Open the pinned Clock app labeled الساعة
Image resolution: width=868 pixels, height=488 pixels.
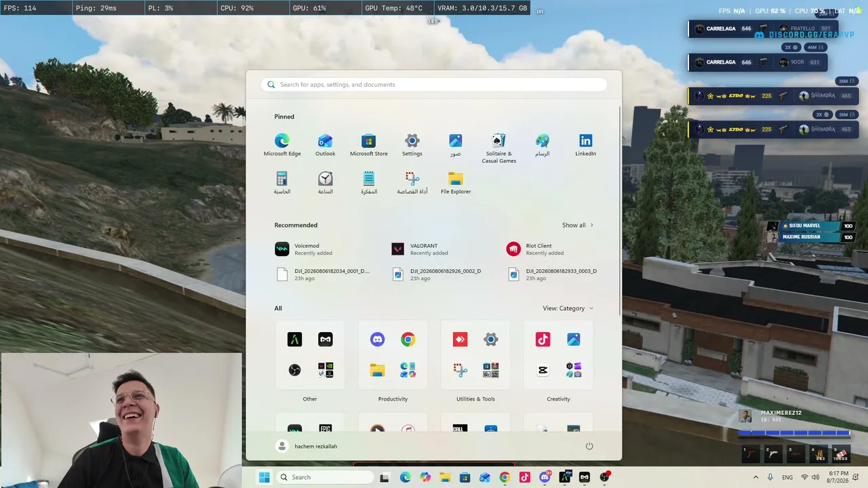pos(325,183)
